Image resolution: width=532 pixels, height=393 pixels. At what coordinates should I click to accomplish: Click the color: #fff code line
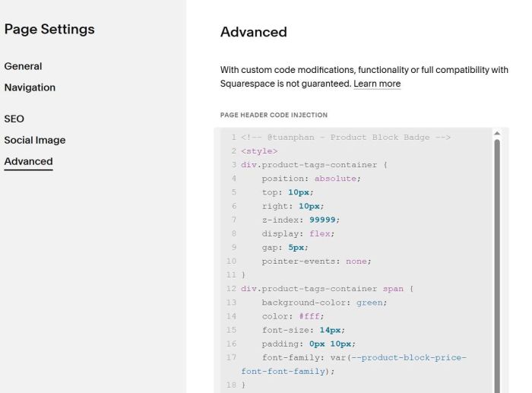tap(293, 316)
